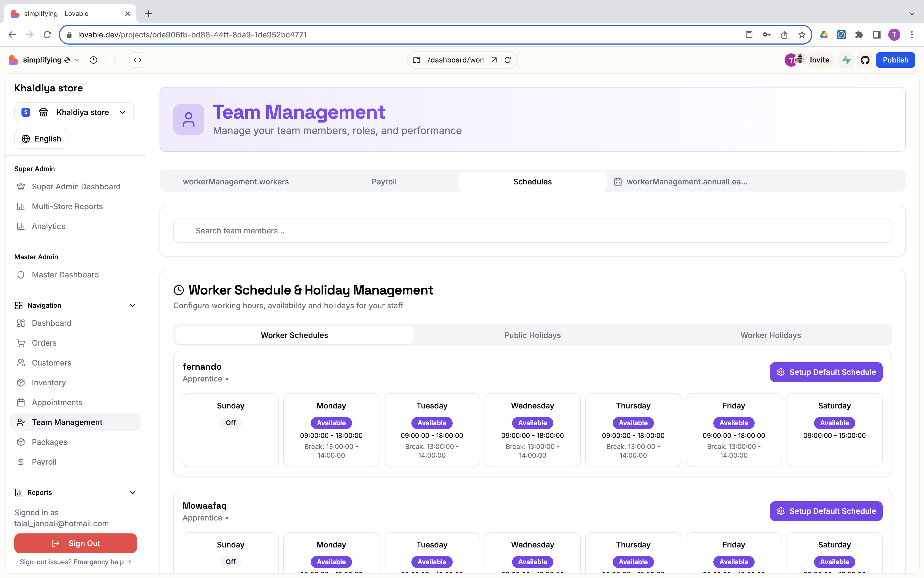
Task: Switch to Public Holidays tab
Action: pyautogui.click(x=532, y=335)
